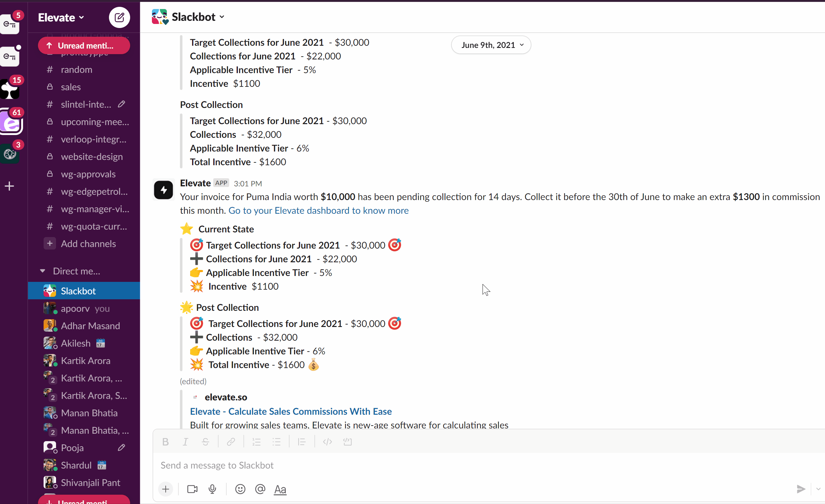Image resolution: width=825 pixels, height=504 pixels.
Task: Open the upcoming-mee... channel
Action: click(x=84, y=122)
